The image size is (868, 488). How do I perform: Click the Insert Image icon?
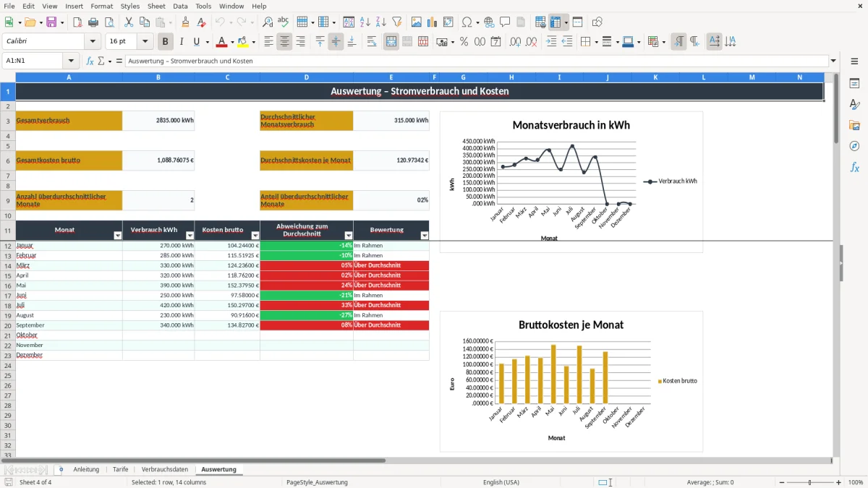pos(417,22)
